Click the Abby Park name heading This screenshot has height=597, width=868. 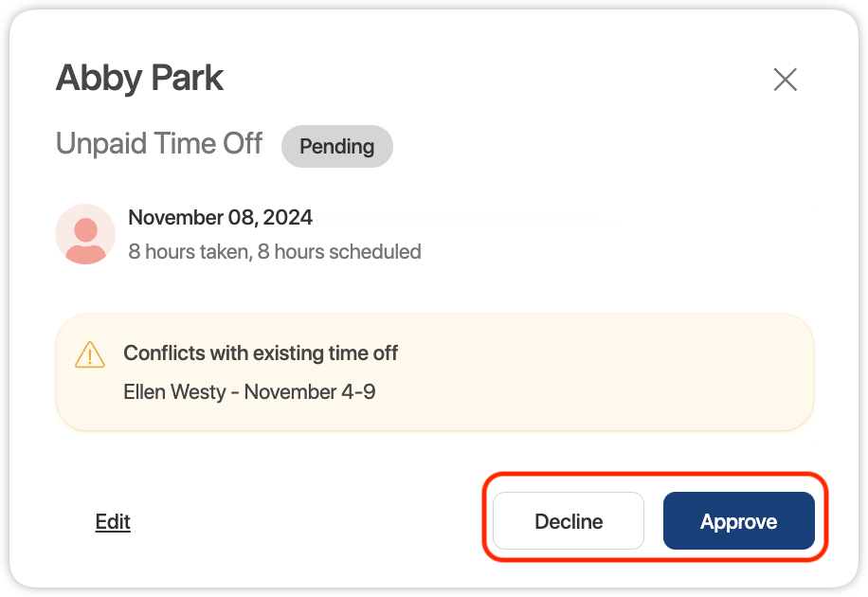click(x=139, y=78)
